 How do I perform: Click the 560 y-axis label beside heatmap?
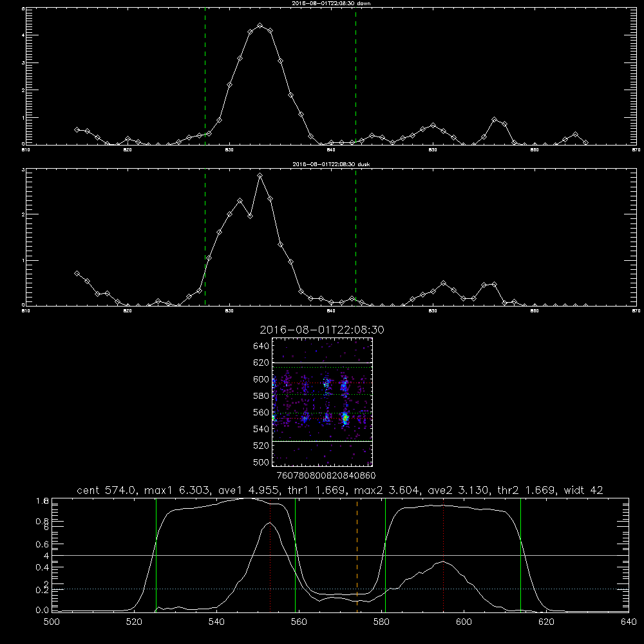pyautogui.click(x=261, y=412)
